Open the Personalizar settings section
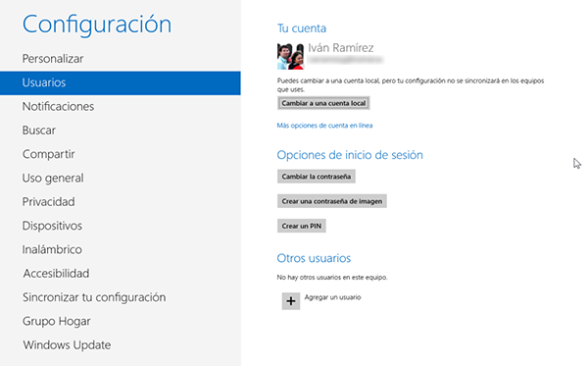 coord(53,59)
